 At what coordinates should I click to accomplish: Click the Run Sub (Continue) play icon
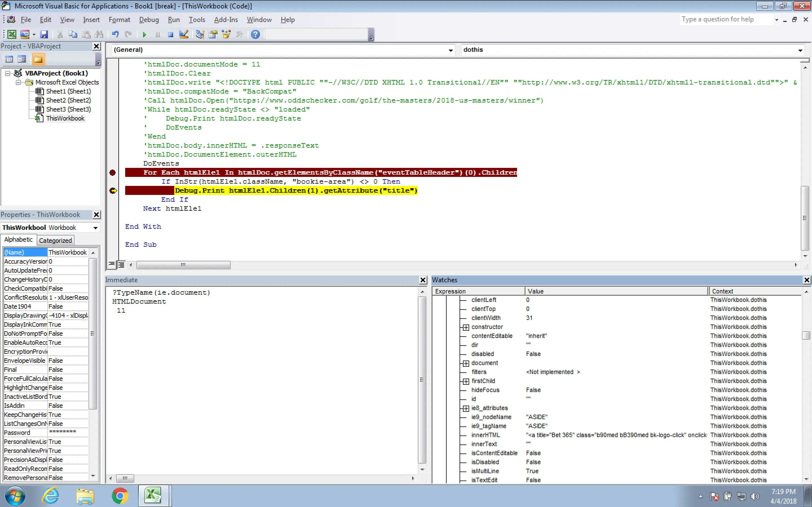(x=145, y=35)
